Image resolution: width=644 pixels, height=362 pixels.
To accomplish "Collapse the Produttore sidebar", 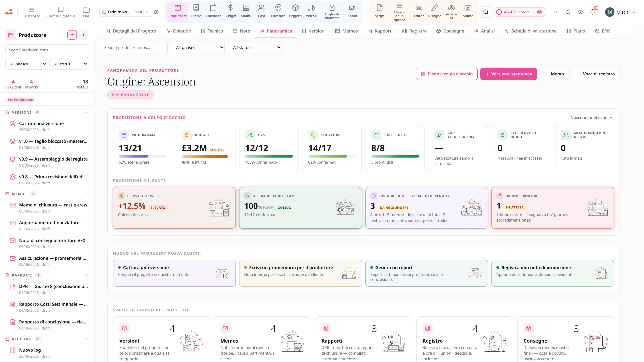I will point(84,35).
